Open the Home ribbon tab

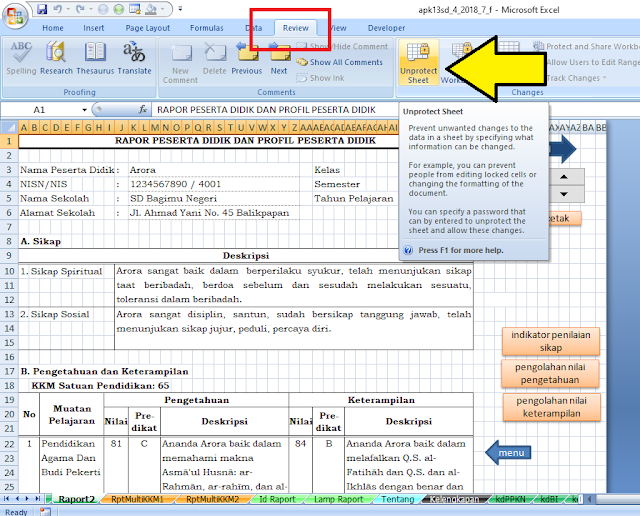point(53,28)
